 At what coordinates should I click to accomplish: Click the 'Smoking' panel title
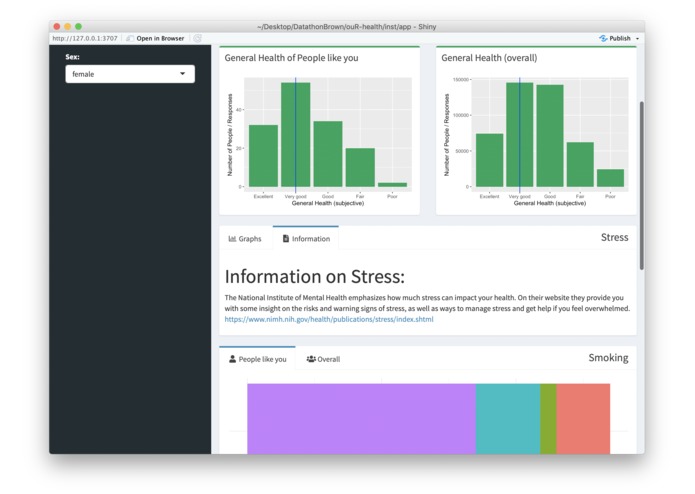point(608,358)
